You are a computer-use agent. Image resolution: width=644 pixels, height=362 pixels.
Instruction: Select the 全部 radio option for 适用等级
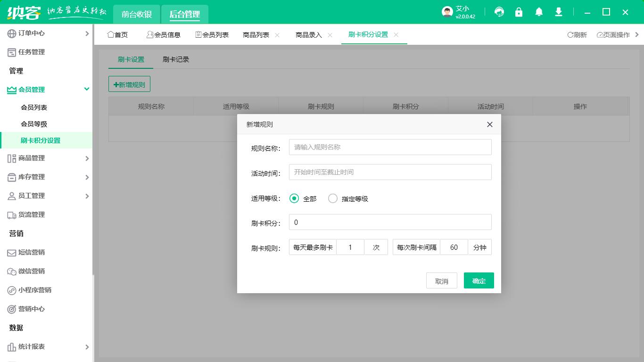[294, 198]
